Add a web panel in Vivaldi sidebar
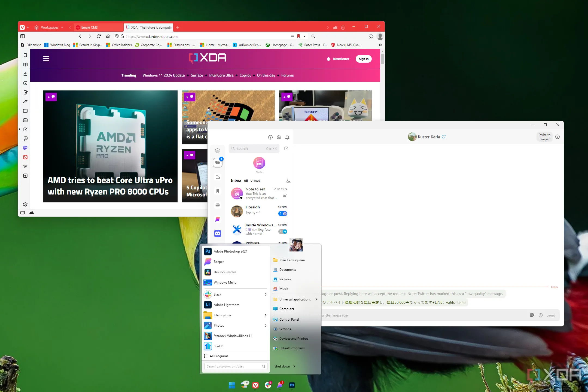 (25, 176)
